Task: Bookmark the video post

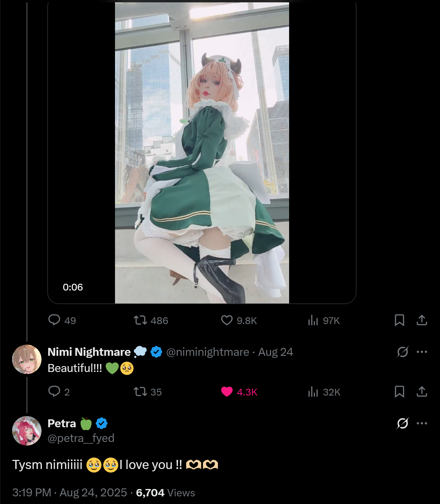Action: click(399, 320)
